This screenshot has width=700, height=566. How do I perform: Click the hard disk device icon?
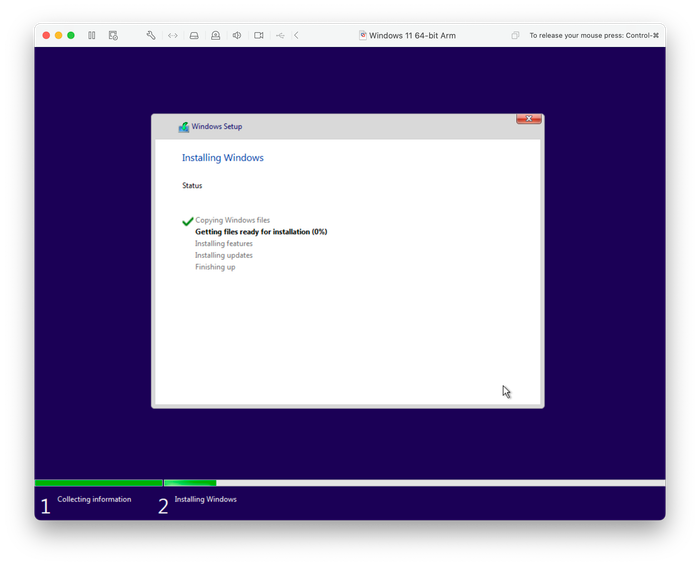point(194,35)
